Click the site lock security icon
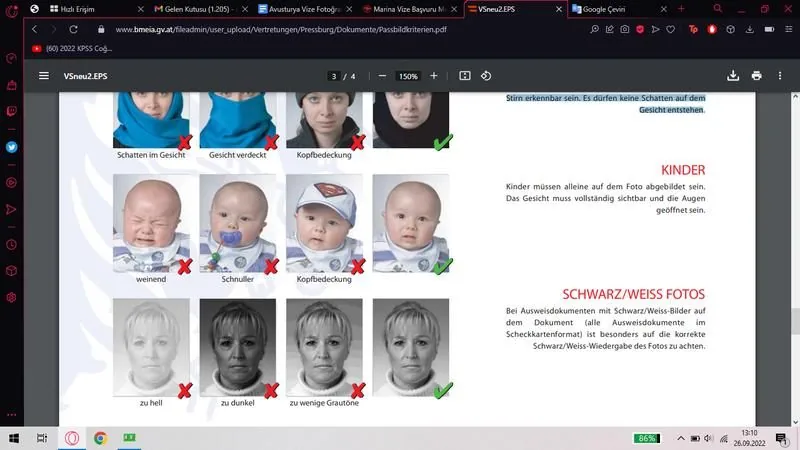The height and width of the screenshot is (450, 800). click(101, 30)
